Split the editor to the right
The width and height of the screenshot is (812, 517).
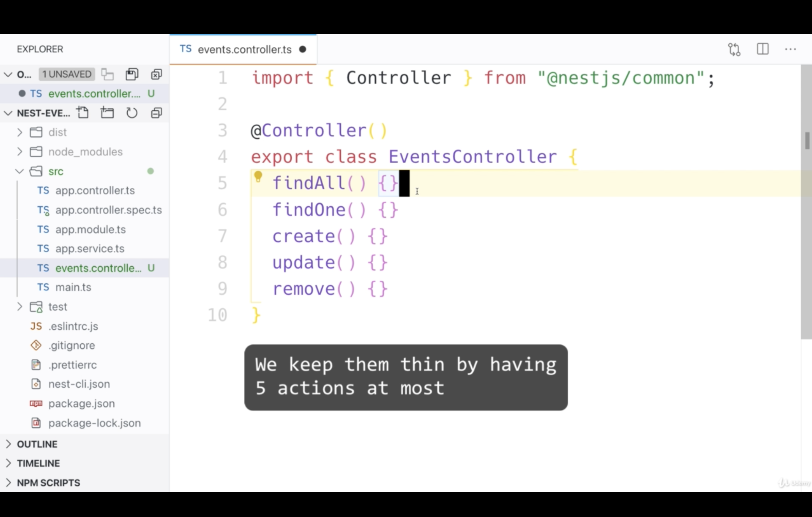(763, 49)
